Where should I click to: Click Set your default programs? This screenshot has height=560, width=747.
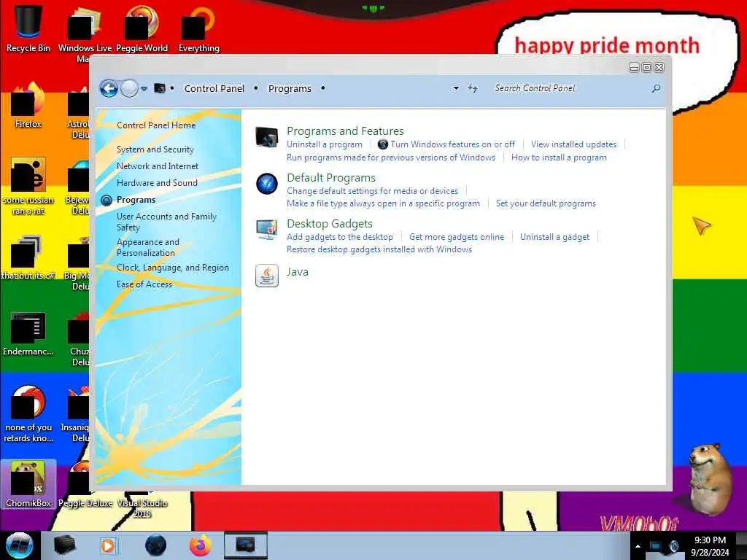[x=546, y=203]
